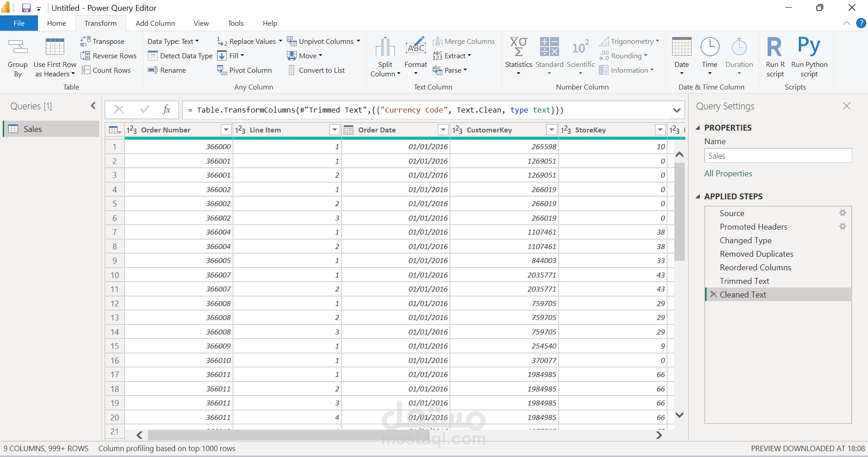Click Use First Row as Headers icon
Viewport: 868px width, 457px height.
pos(55,47)
